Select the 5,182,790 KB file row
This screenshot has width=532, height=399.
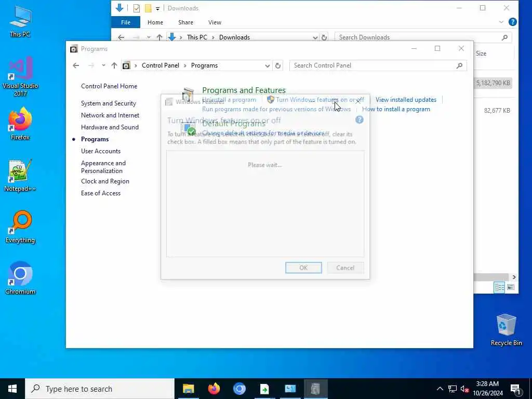(493, 83)
